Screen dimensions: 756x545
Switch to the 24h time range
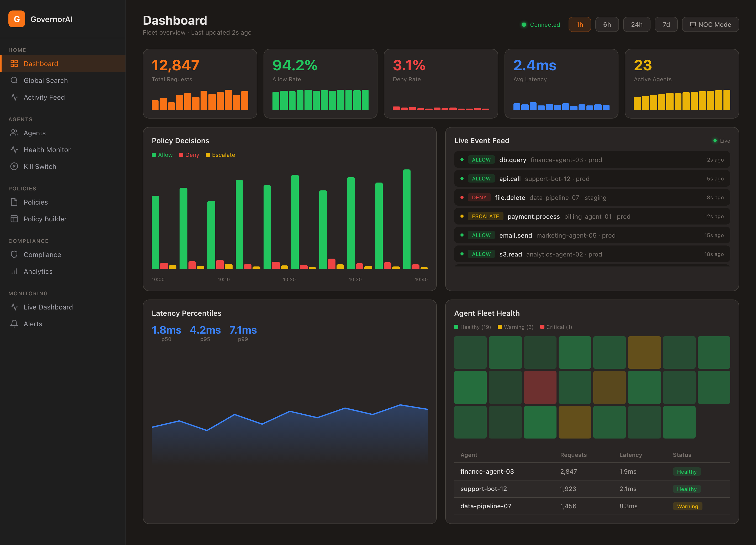[636, 24]
